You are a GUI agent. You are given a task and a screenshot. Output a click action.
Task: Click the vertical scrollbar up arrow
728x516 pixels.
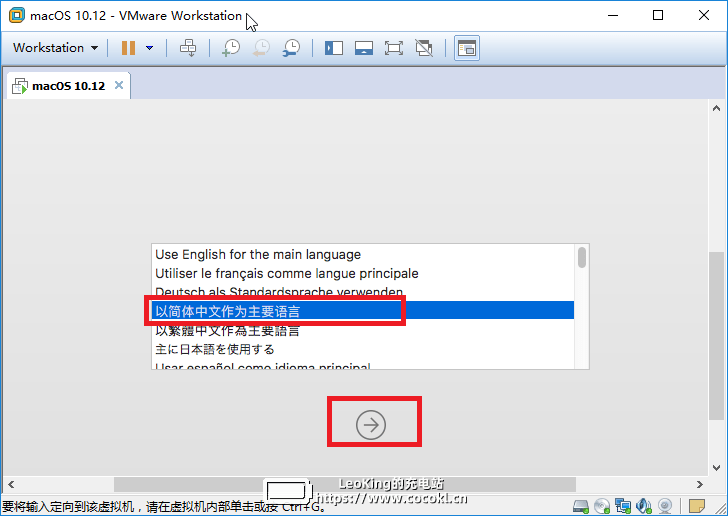(x=716, y=108)
